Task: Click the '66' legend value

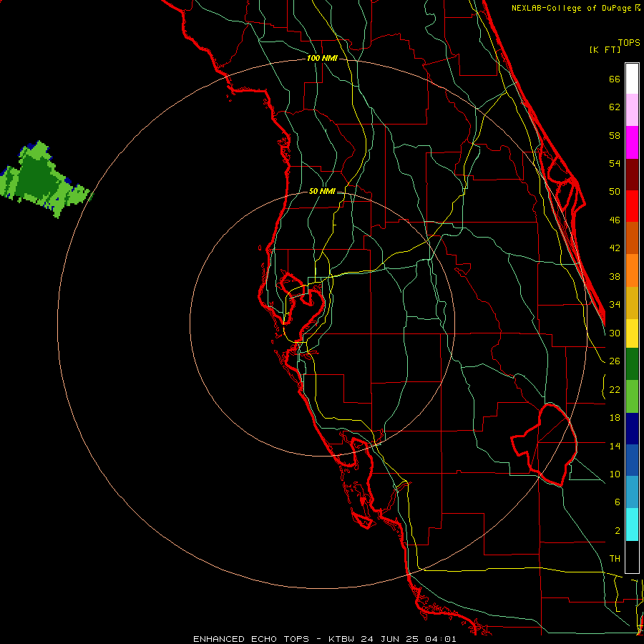Action: (x=615, y=79)
